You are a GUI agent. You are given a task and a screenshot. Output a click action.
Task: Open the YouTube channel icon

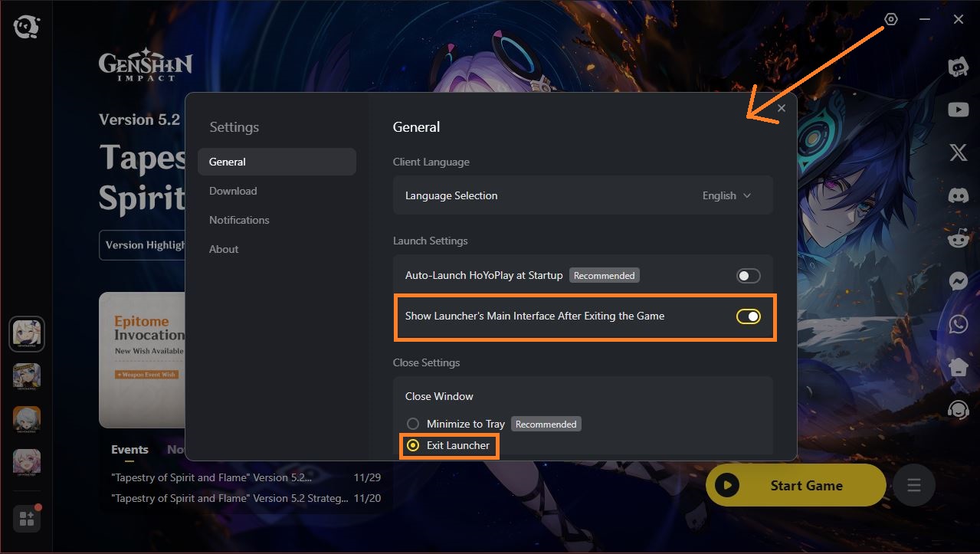(958, 110)
